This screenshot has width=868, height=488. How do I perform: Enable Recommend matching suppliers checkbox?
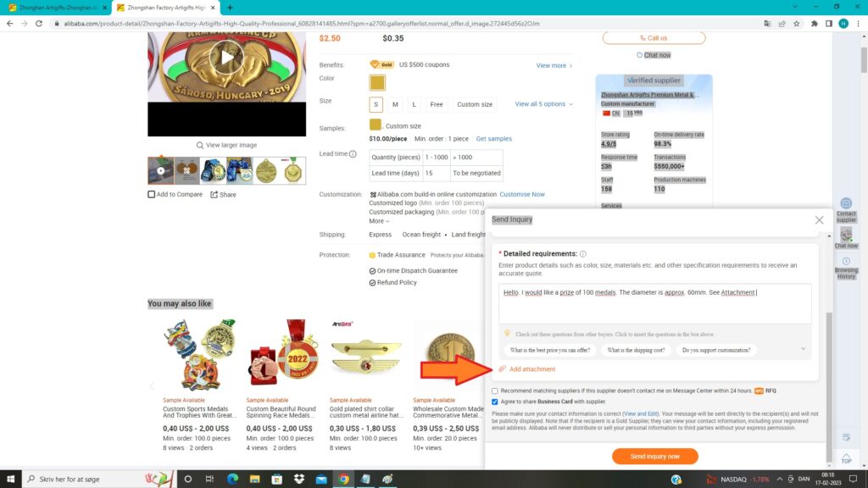point(495,391)
